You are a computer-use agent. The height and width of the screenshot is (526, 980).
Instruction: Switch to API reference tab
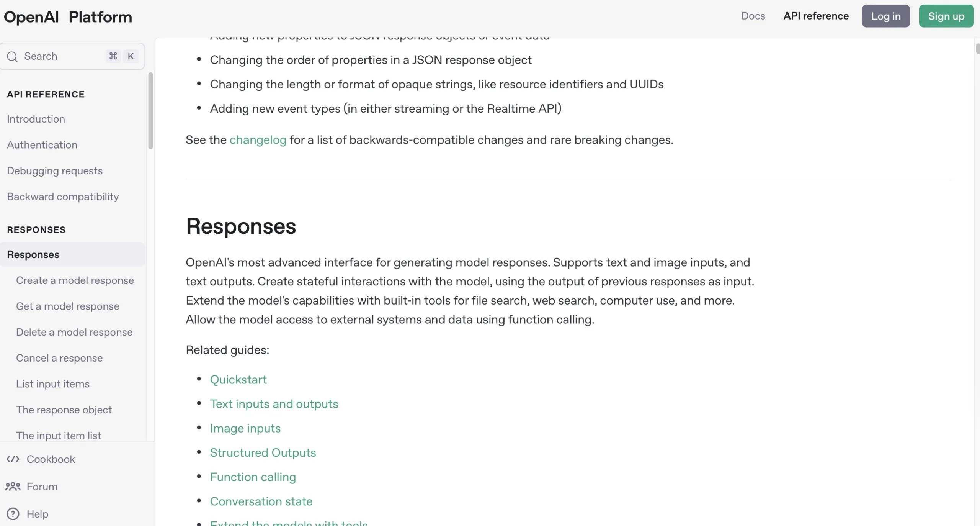click(816, 16)
